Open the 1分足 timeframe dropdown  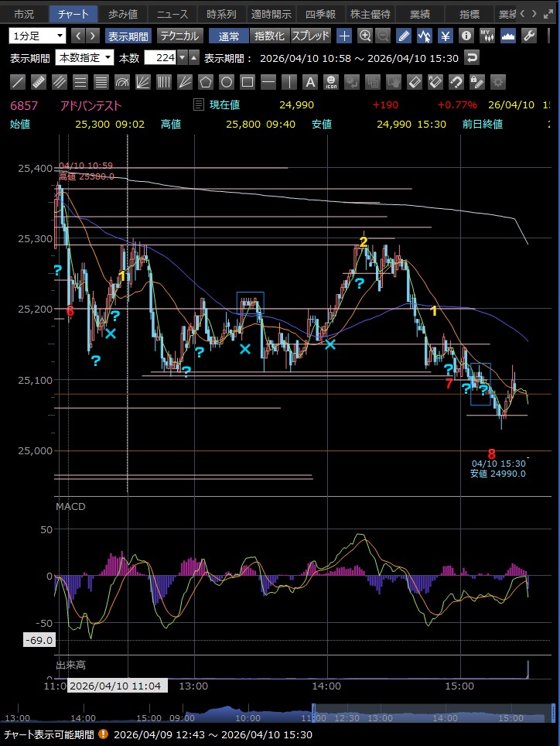38,36
